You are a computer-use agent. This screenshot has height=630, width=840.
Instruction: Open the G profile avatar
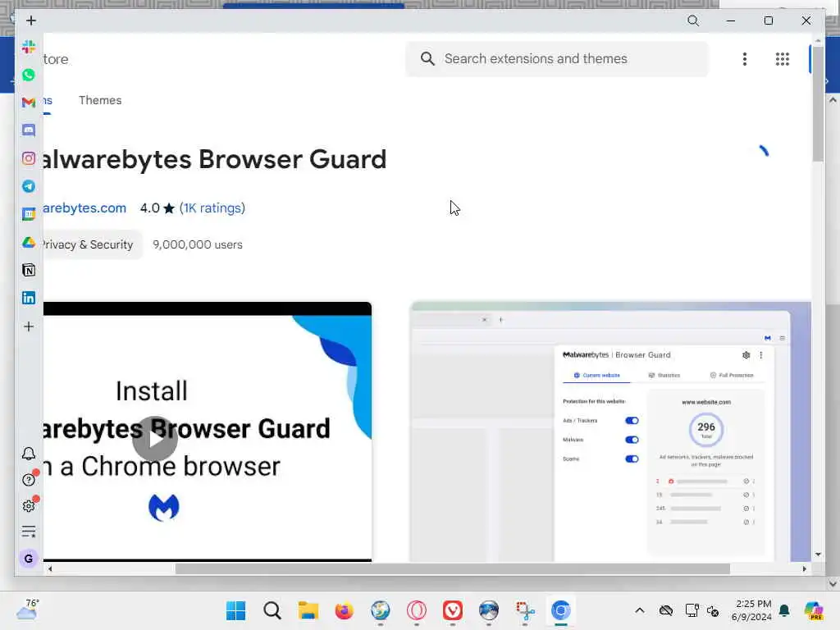(29, 558)
